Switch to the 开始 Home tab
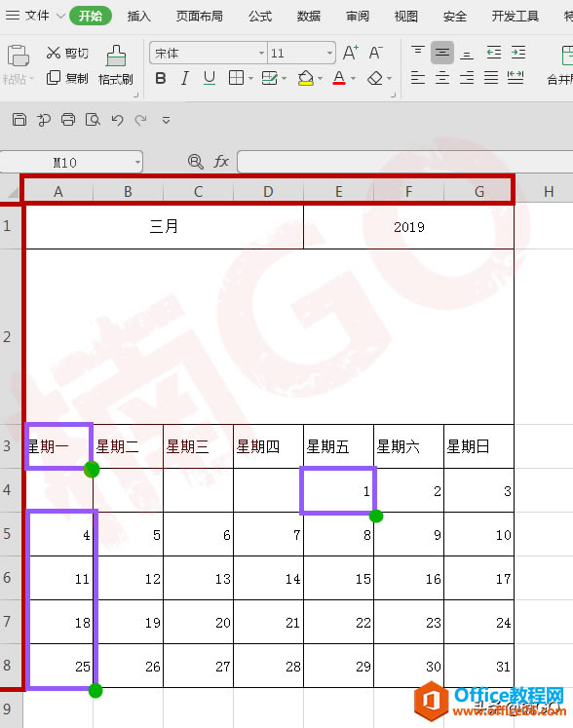Viewport: 573px width, 728px height. point(91,16)
